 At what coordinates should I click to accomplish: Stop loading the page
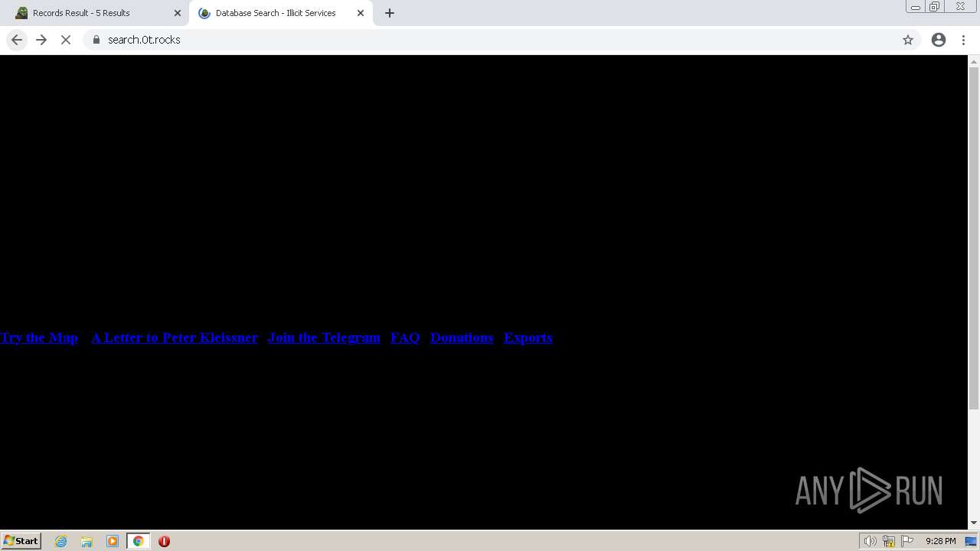pyautogui.click(x=66, y=40)
